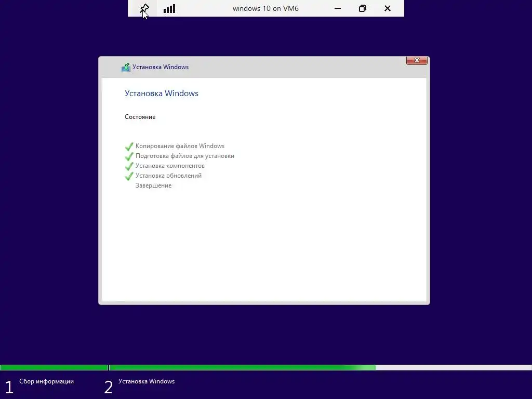
Task: Click the 'Завершение' step text
Action: (x=153, y=185)
